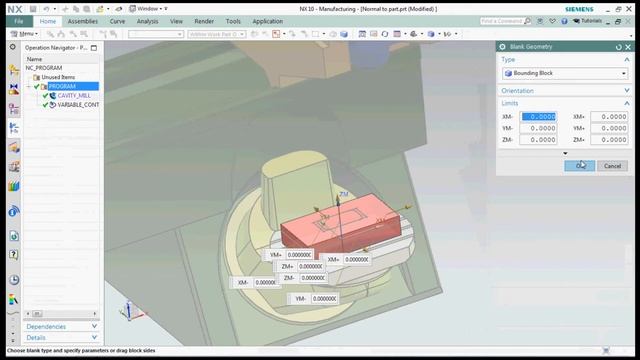Open the Machine Tool Navigator sidebar icon
Image resolution: width=640 pixels, height=360 pixels.
click(13, 147)
